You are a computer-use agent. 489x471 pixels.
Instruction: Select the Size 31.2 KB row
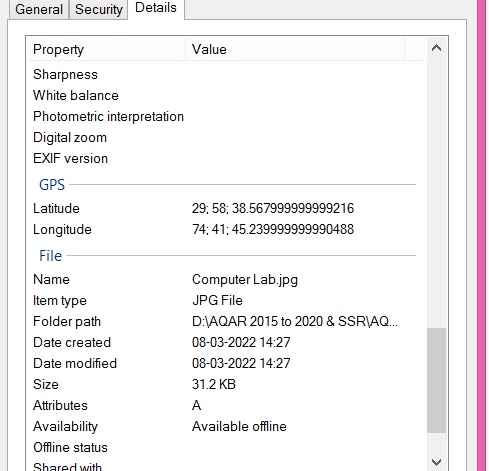tap(227, 385)
